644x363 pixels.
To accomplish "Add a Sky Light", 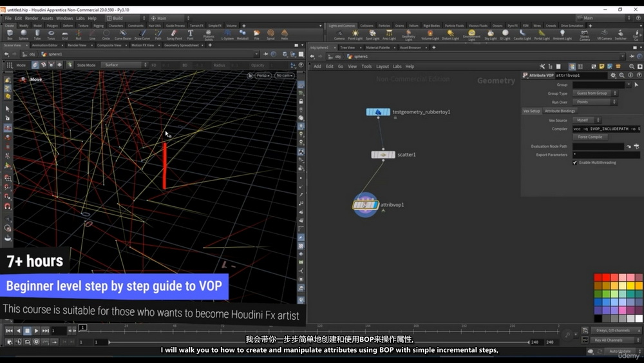I will click(x=490, y=35).
